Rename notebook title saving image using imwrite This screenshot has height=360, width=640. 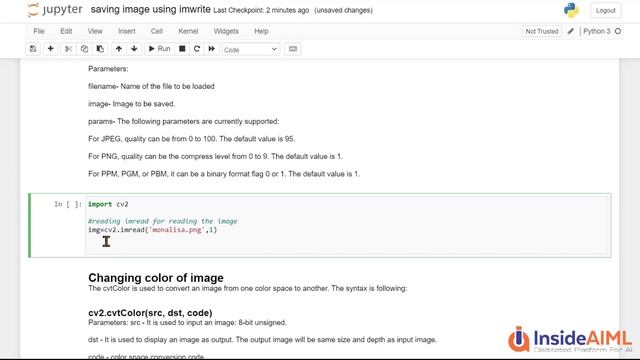tap(151, 9)
